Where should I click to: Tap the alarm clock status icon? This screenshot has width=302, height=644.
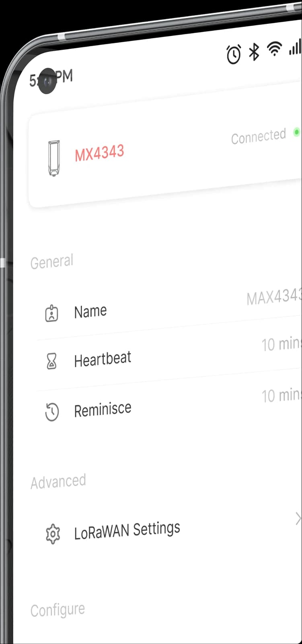(234, 54)
